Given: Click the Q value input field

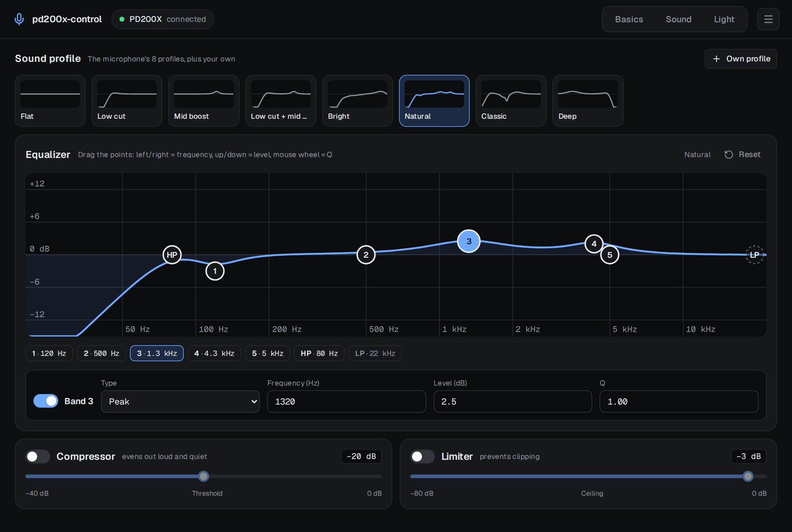Looking at the screenshot, I should click(679, 402).
